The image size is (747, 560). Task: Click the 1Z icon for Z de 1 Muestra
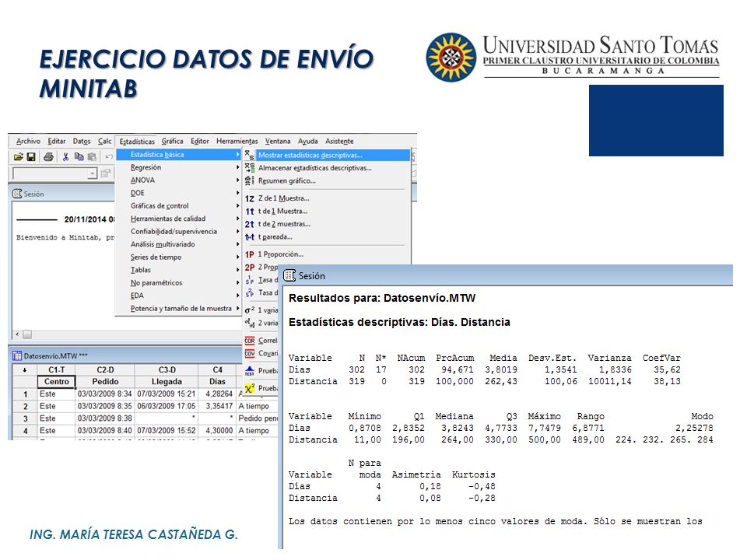(x=250, y=198)
